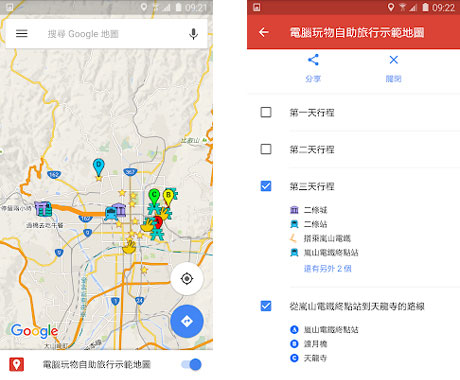460x380 pixels.
Task: Open the hamburger menu in search bar
Action: [x=22, y=34]
